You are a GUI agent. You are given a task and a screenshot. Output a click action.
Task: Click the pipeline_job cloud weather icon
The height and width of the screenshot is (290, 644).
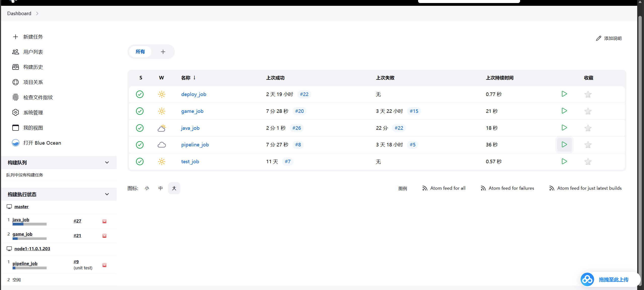[x=162, y=145]
